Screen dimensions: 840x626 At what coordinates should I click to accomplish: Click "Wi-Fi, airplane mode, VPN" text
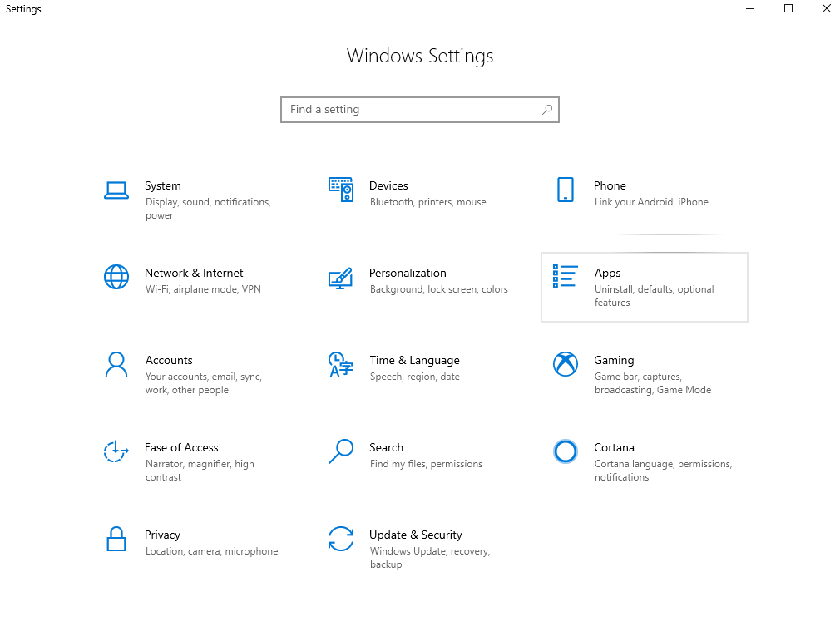[x=203, y=289]
